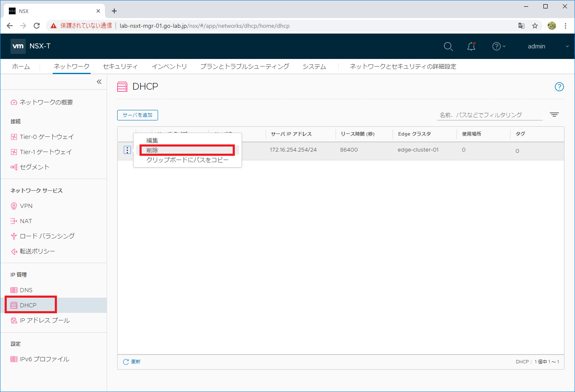Sort by サーバ IP アドレス column
575x392 pixels.
coord(291,134)
